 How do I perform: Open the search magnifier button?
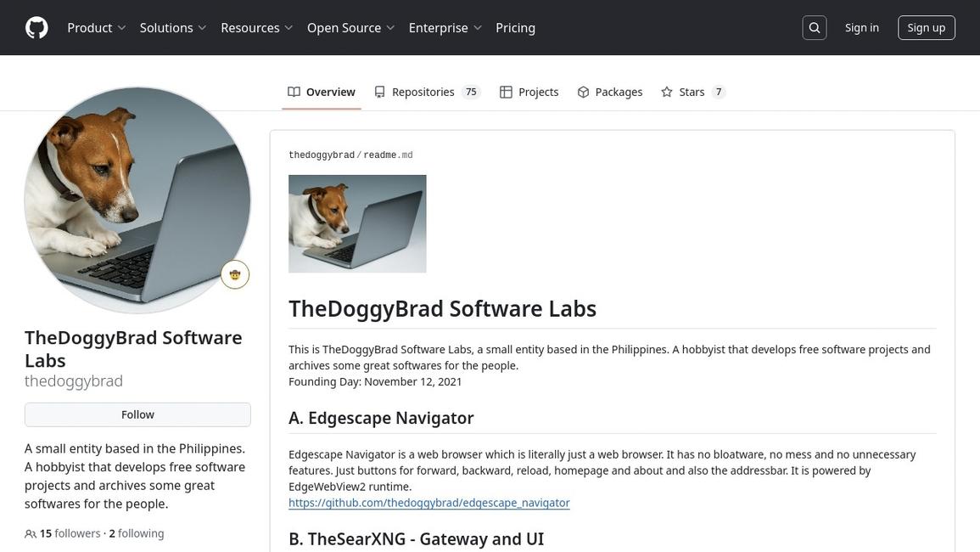[x=814, y=27]
